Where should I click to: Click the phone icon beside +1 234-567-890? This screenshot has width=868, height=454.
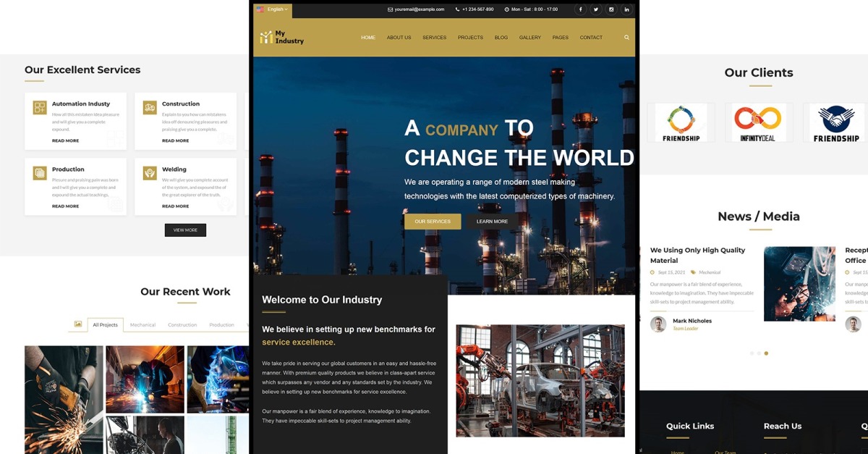click(x=457, y=9)
